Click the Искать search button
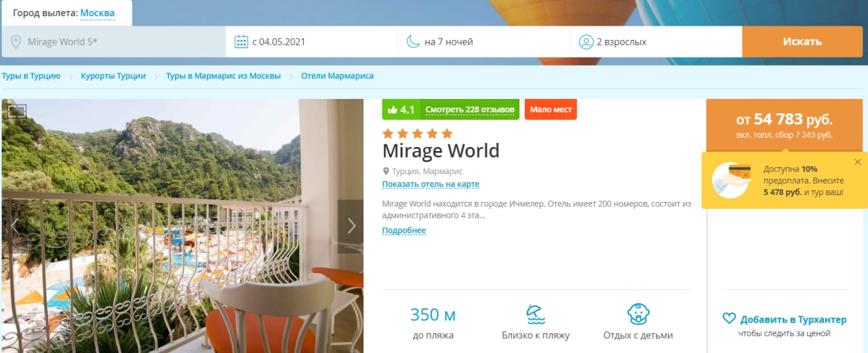This screenshot has width=868, height=353. click(x=802, y=42)
